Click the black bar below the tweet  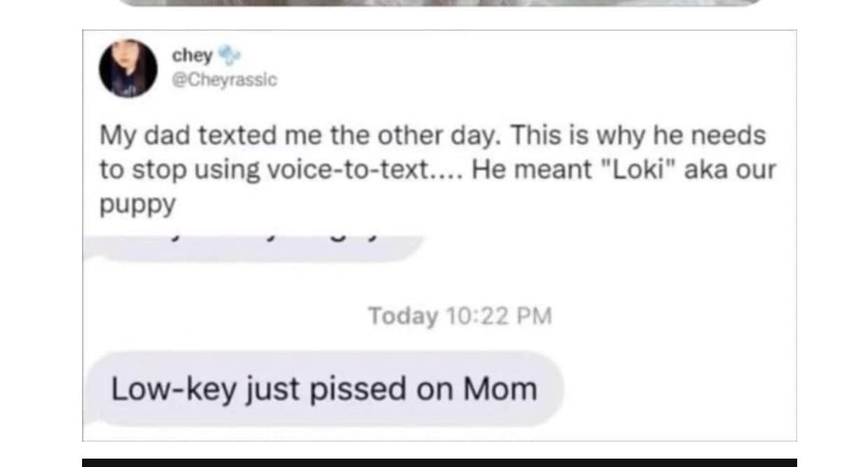[439, 462]
